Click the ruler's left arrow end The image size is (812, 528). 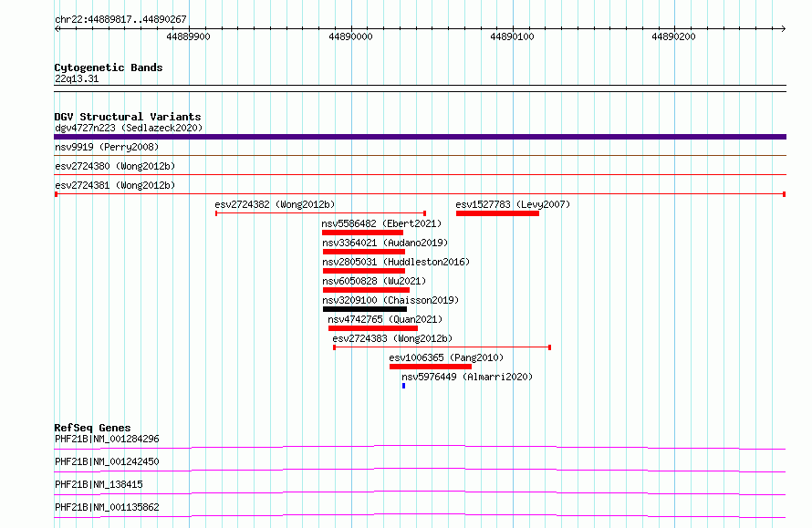click(x=57, y=28)
